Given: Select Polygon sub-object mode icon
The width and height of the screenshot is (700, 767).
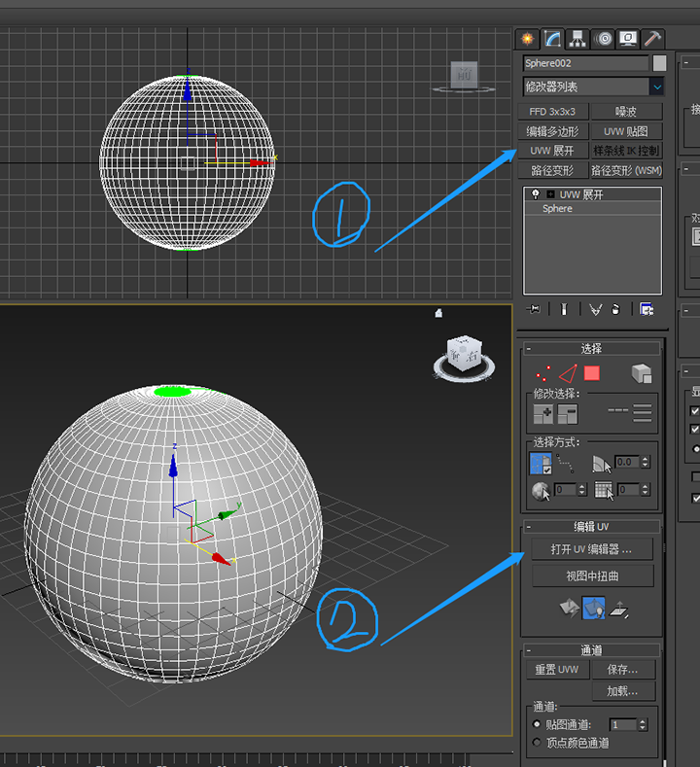Looking at the screenshot, I should click(x=592, y=373).
